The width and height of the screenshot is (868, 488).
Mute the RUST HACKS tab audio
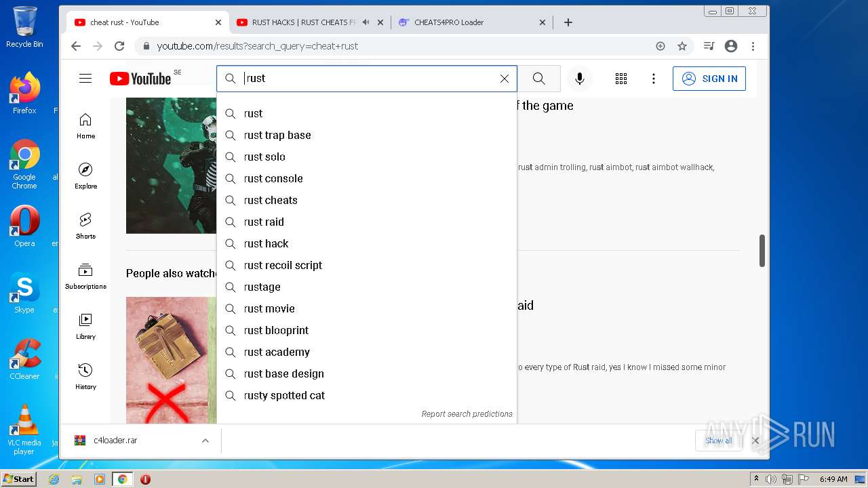(366, 22)
